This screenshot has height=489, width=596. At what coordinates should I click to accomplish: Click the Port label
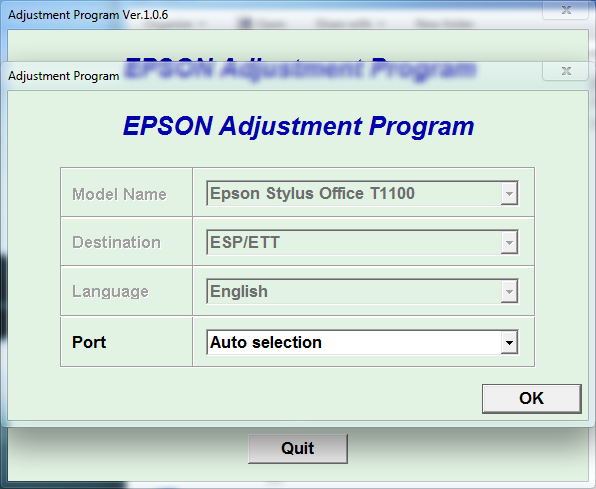pos(89,342)
